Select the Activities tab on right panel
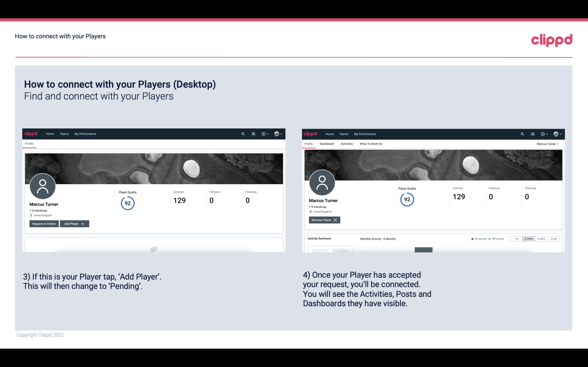 pos(346,144)
